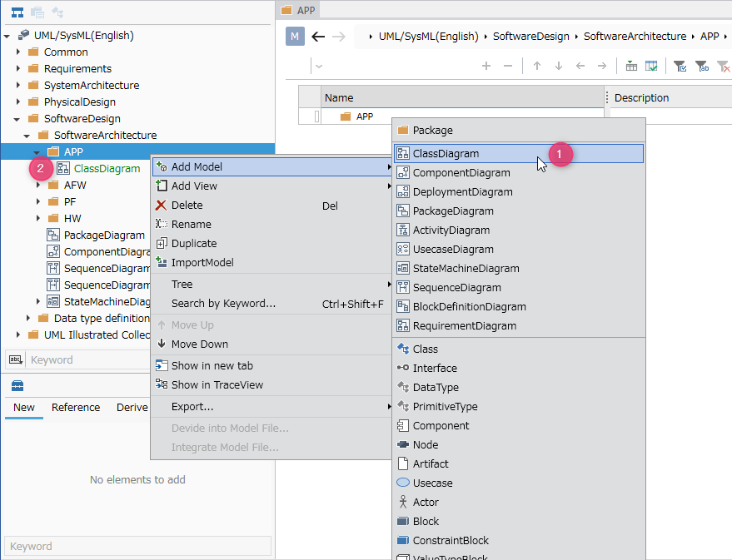Open the dropdown chevron left of the toolbar
Image resolution: width=732 pixels, height=560 pixels.
coord(319,67)
